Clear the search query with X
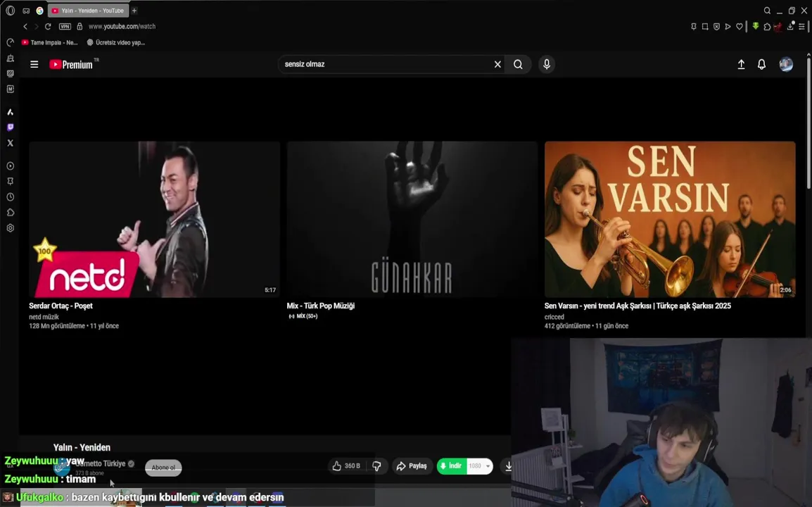Image resolution: width=812 pixels, height=507 pixels. click(x=497, y=64)
